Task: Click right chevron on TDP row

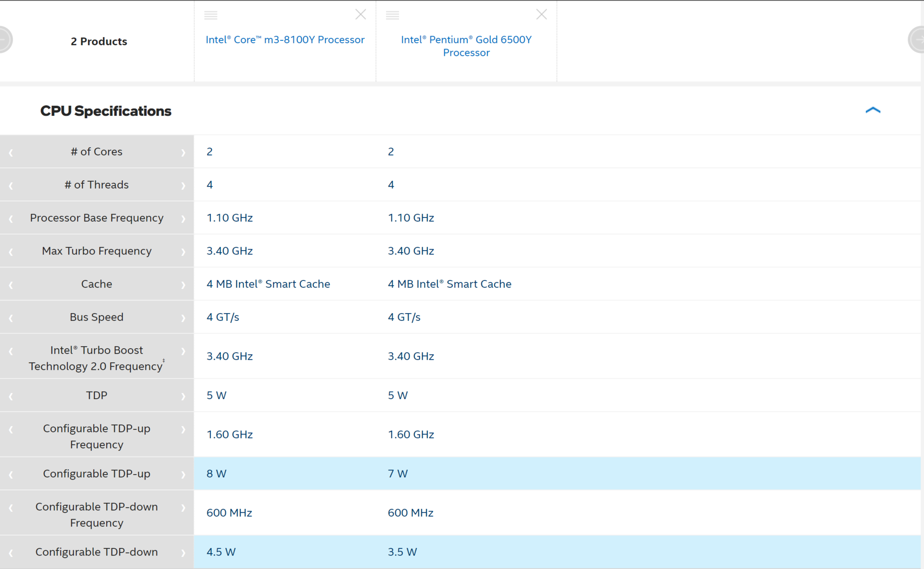Action: [x=183, y=397]
